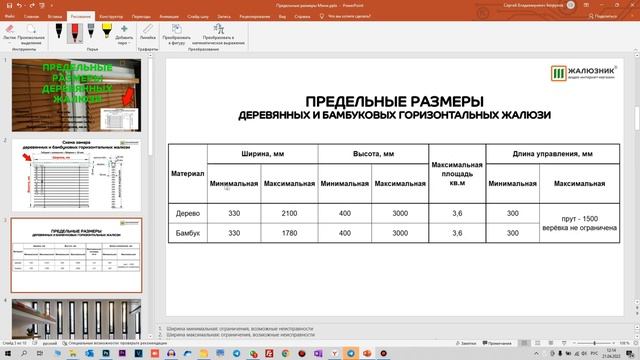
Task: Undo the last action
Action: tap(19, 5)
